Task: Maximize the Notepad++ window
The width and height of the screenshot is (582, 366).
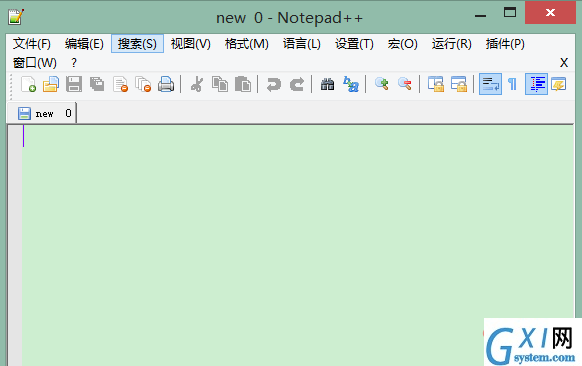Action: click(x=510, y=13)
